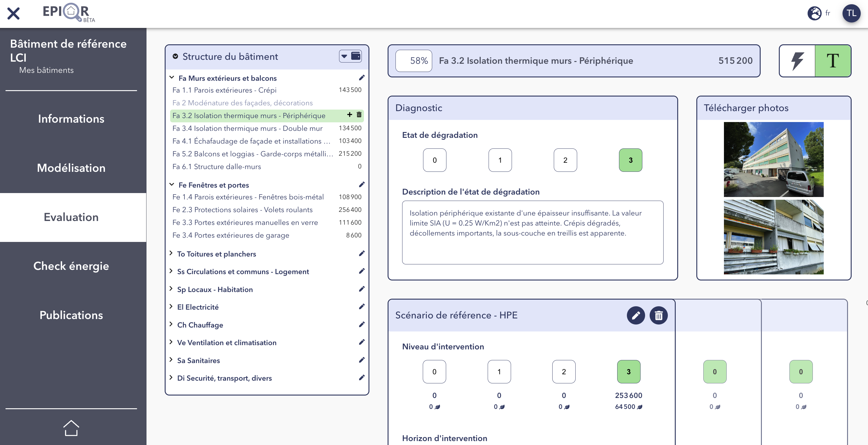
Task: Edit Ch Chauffage group pencil
Action: tap(362, 324)
